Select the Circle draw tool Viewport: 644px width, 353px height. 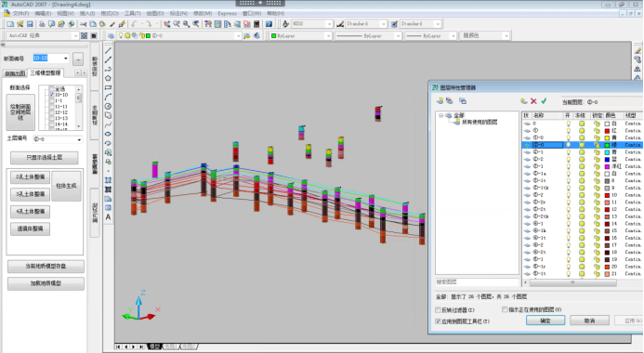point(108,106)
